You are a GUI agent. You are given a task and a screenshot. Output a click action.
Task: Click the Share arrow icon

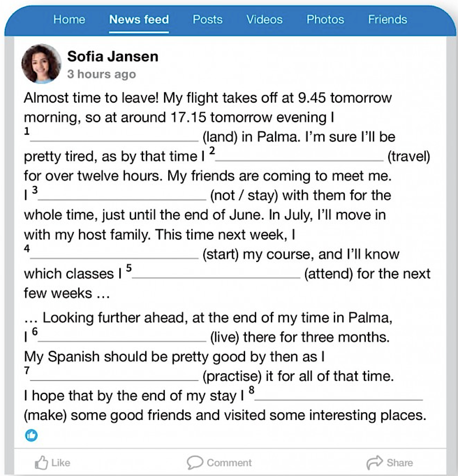tap(375, 462)
